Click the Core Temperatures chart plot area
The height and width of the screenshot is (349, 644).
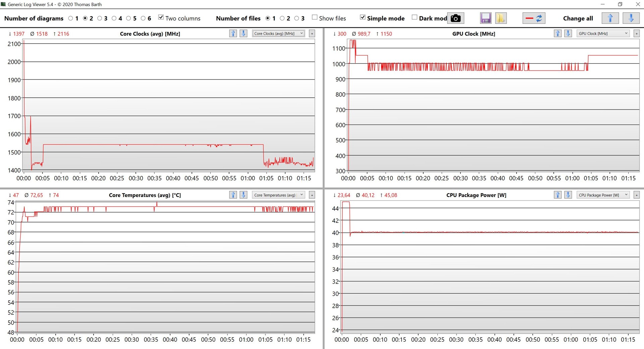click(x=166, y=268)
